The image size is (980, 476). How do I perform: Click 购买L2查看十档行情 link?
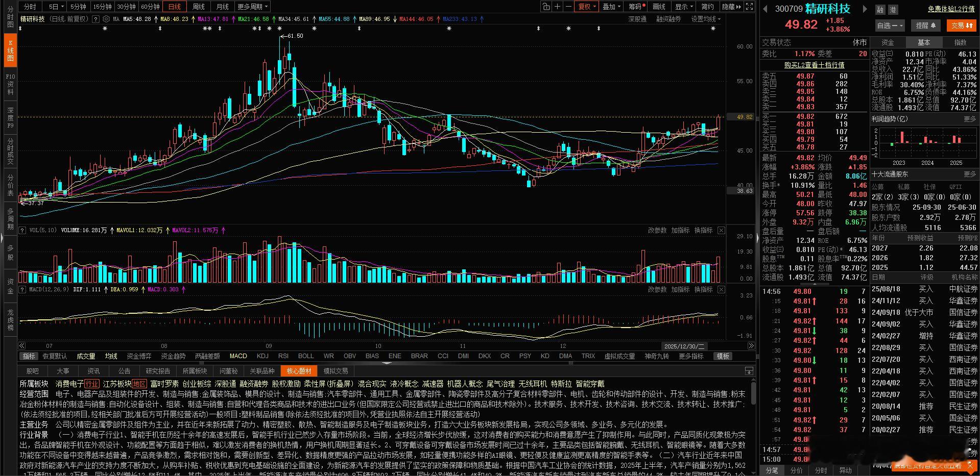(814, 65)
